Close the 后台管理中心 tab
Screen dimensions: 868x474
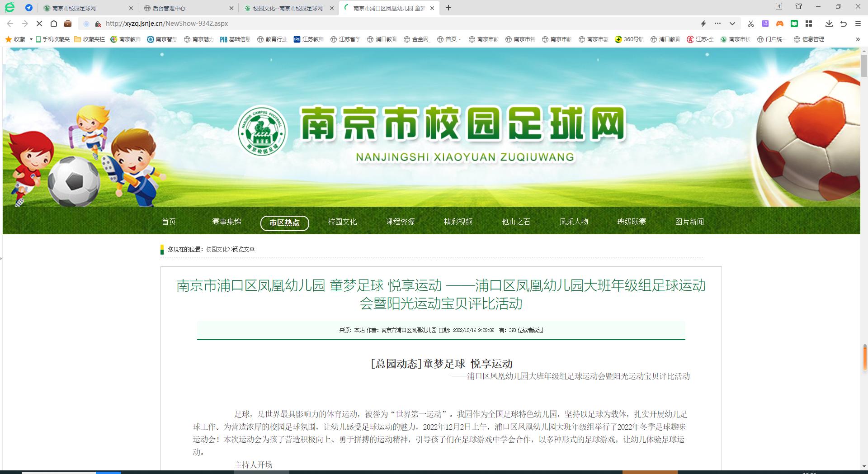pos(231,8)
